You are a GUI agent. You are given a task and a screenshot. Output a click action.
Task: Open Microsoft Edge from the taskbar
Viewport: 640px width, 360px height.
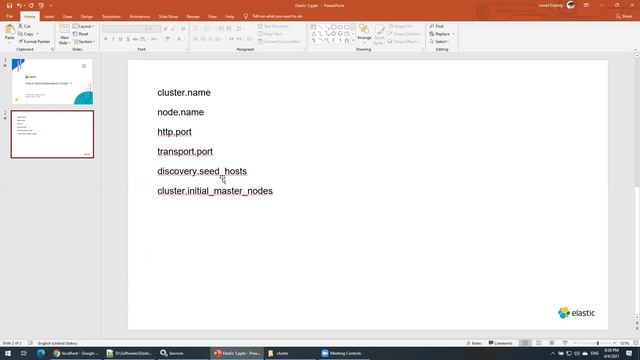(x=40, y=353)
